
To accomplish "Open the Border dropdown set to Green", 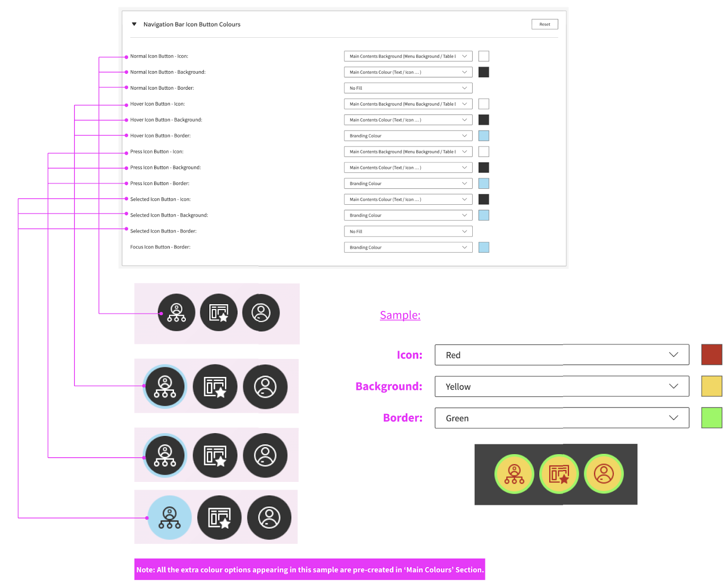I will pyautogui.click(x=562, y=417).
